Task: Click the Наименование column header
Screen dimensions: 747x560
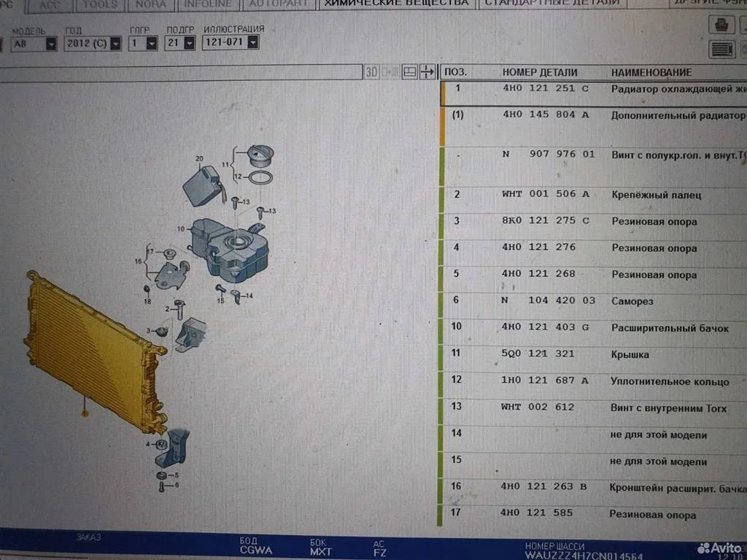Action: coord(651,72)
